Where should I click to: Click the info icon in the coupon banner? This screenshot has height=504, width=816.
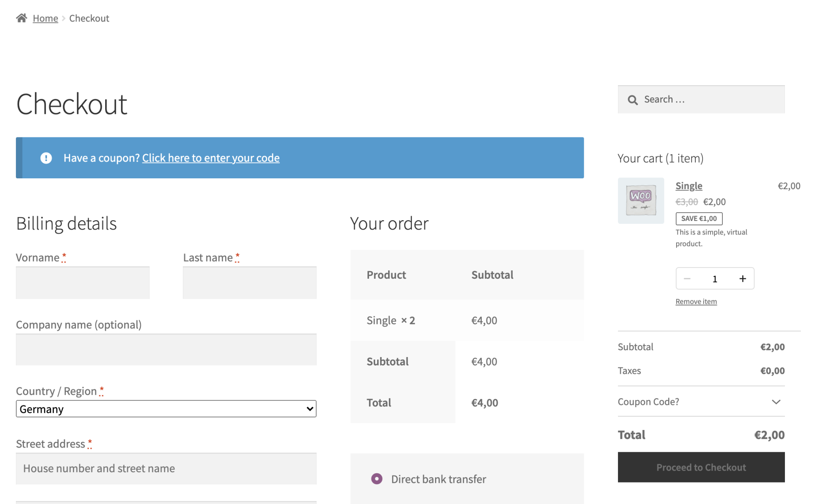tap(46, 158)
